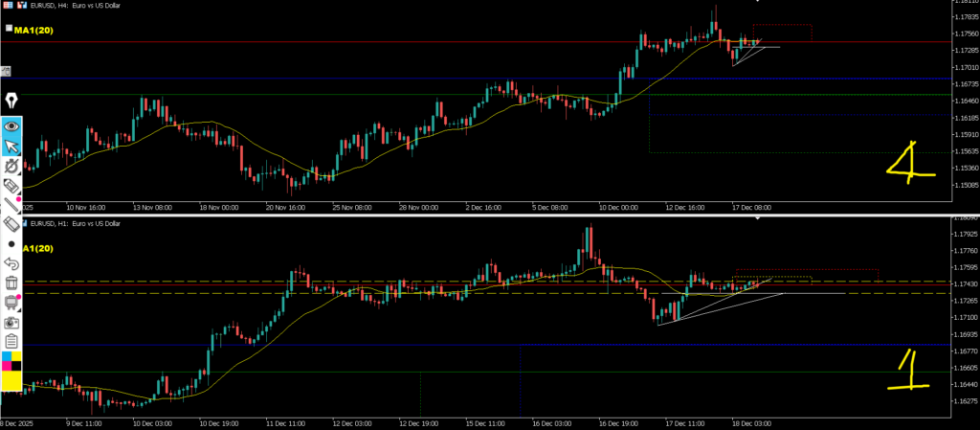The image size is (980, 430).
Task: Click the 11 Dec 11:00 time label
Action: coord(285,423)
